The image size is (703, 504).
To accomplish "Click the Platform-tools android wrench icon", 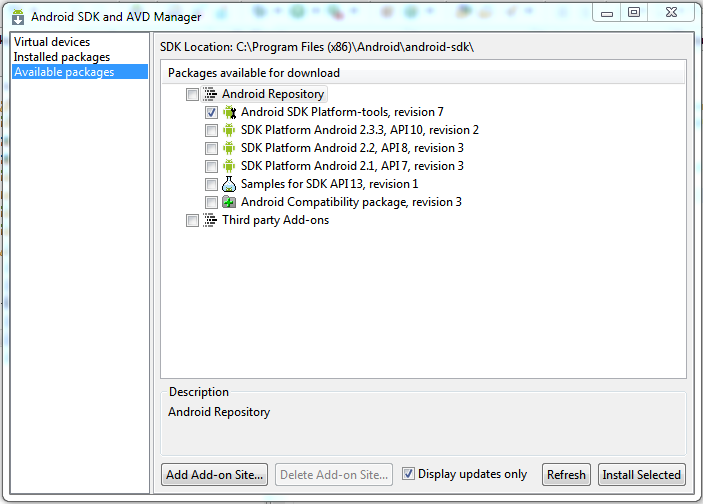I will (x=230, y=112).
